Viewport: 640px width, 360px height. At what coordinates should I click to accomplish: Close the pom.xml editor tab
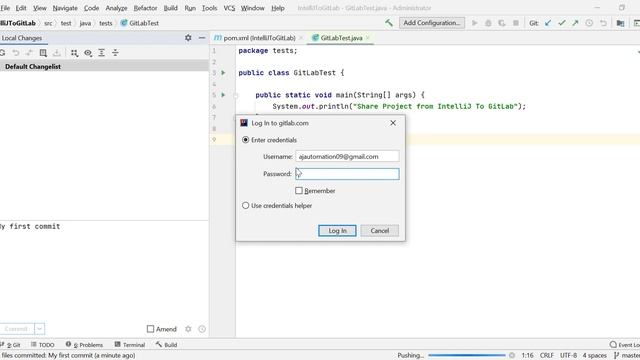pyautogui.click(x=301, y=38)
